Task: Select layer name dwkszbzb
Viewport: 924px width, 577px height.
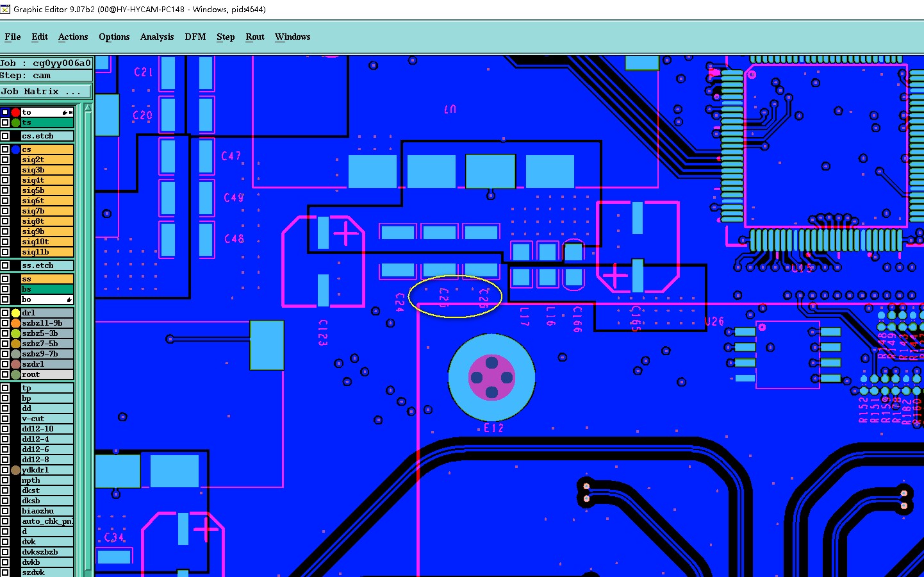Action: point(47,552)
